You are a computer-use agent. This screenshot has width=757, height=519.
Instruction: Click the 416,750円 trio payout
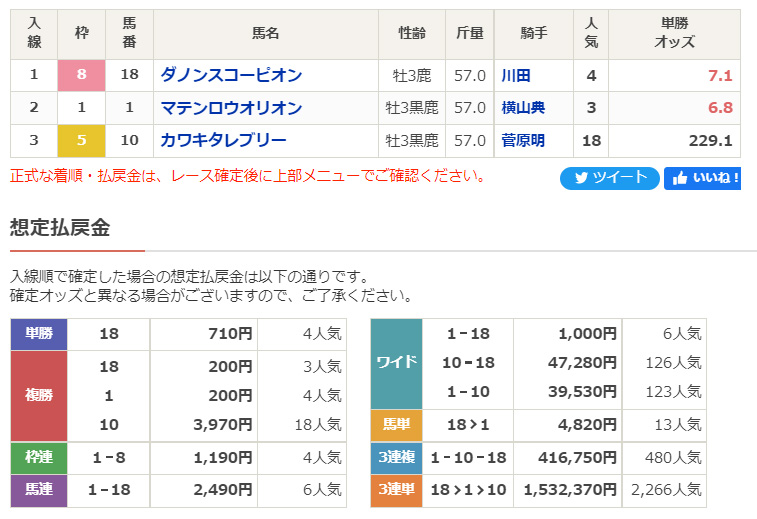577,457
